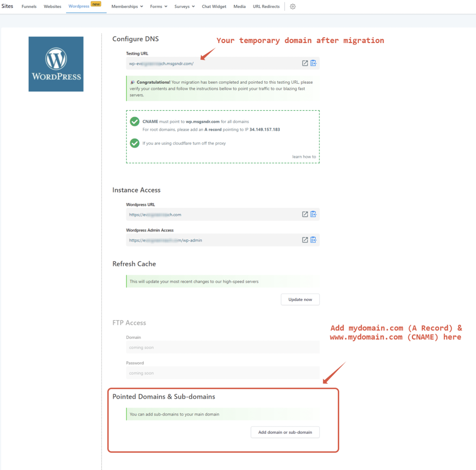Click the 'You can add sub-domains' notice
476x470 pixels.
click(x=222, y=414)
